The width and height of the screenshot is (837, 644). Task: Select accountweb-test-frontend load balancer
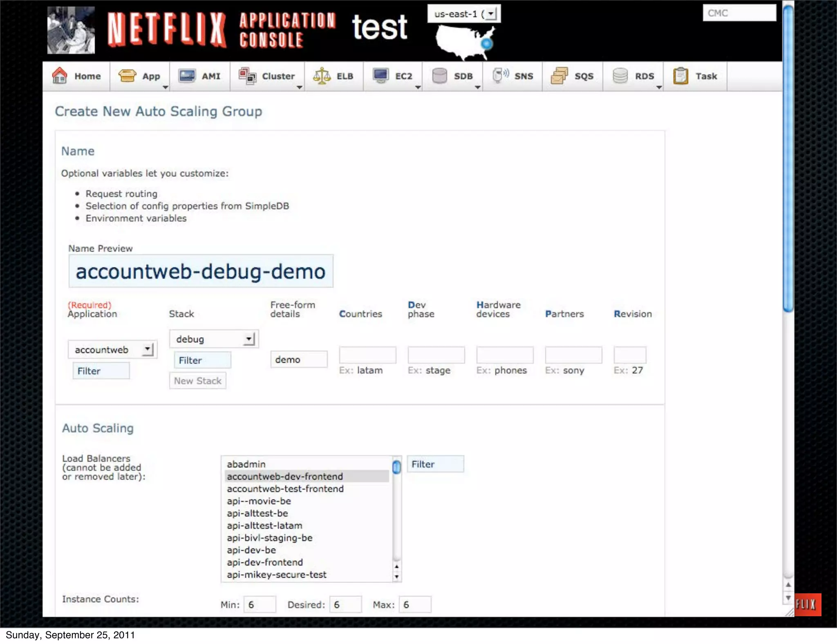(285, 489)
